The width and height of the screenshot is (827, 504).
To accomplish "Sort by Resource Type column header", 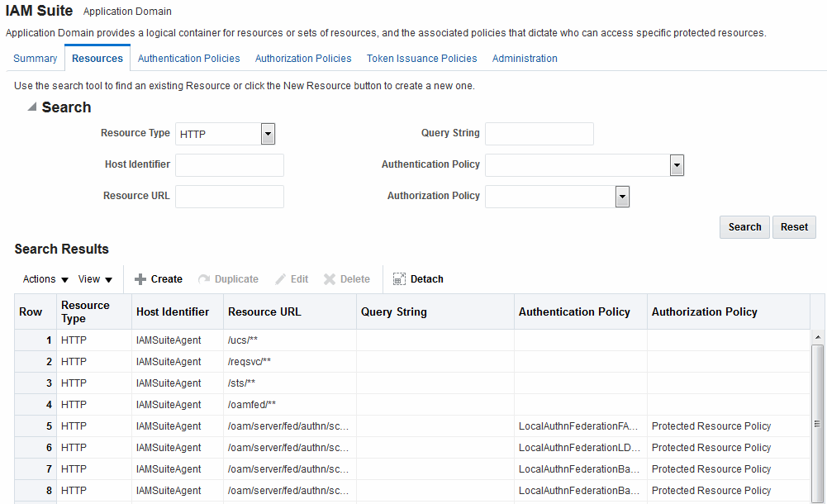I will pos(94,312).
